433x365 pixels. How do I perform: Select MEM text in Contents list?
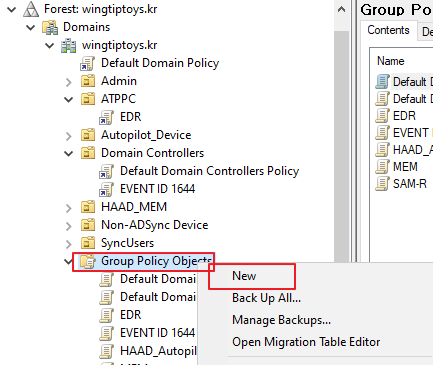click(405, 167)
